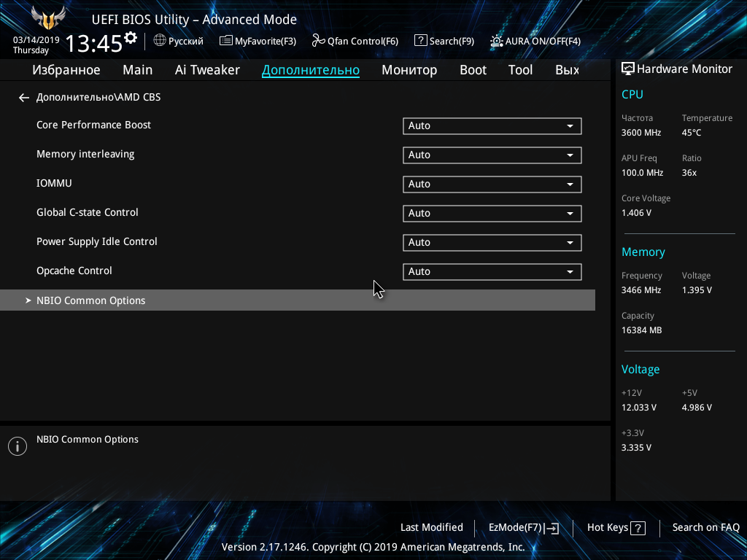Image resolution: width=747 pixels, height=560 pixels.
Task: Click the Hardware Monitor screen icon
Action: click(628, 69)
